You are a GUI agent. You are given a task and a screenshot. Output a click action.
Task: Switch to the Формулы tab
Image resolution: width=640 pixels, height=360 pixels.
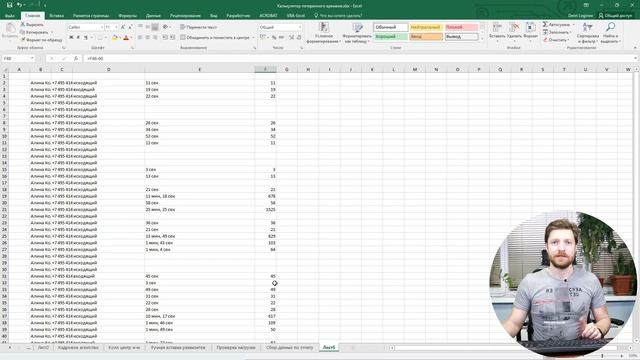point(127,16)
